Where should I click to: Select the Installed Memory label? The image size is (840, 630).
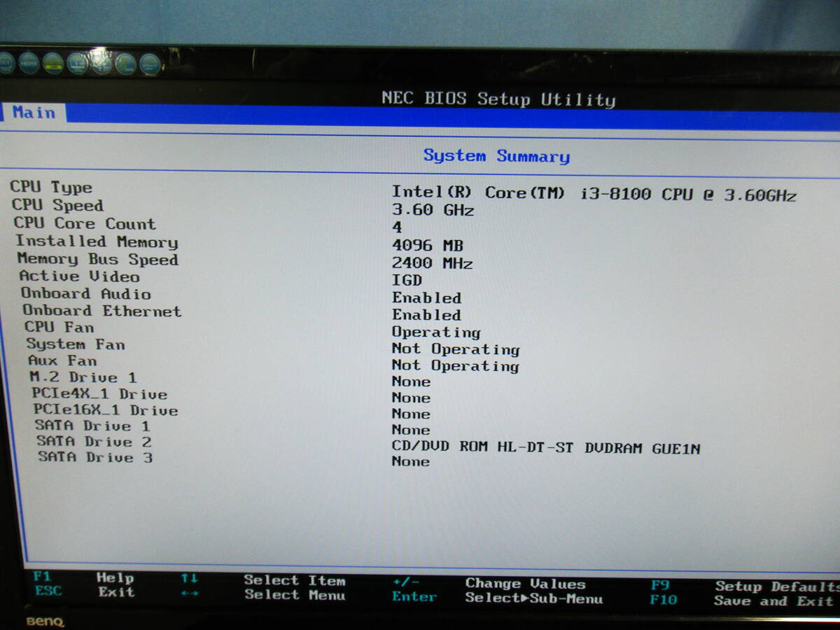pyautogui.click(x=97, y=241)
